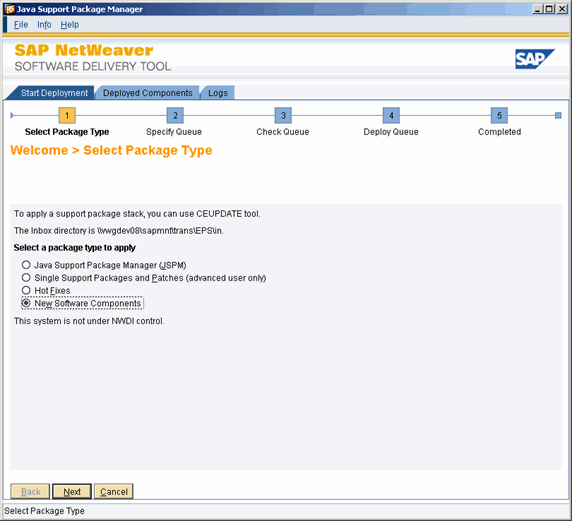572x521 pixels.
Task: Click 'The Inbox directory is' path text
Action: coord(119,231)
